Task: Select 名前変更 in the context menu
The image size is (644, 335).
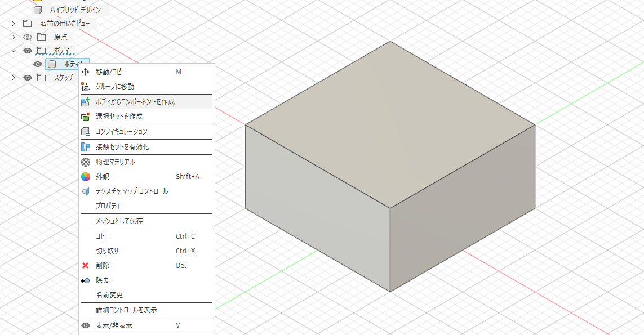Action: [109, 295]
